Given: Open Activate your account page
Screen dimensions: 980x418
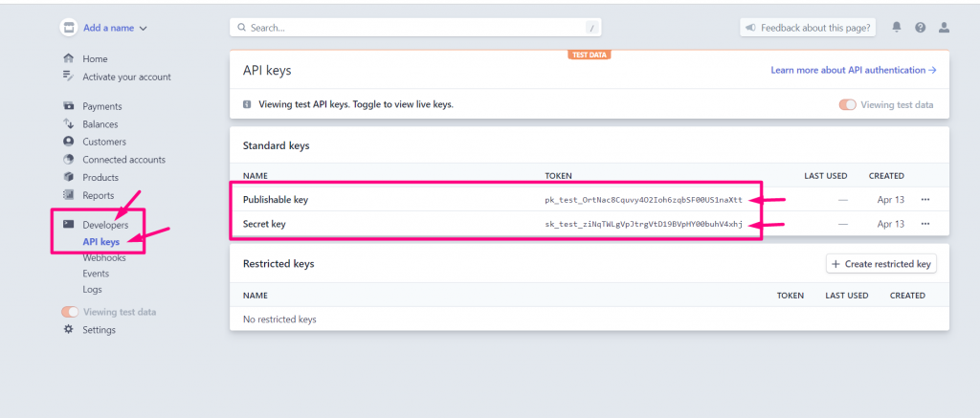Looking at the screenshot, I should point(127,77).
